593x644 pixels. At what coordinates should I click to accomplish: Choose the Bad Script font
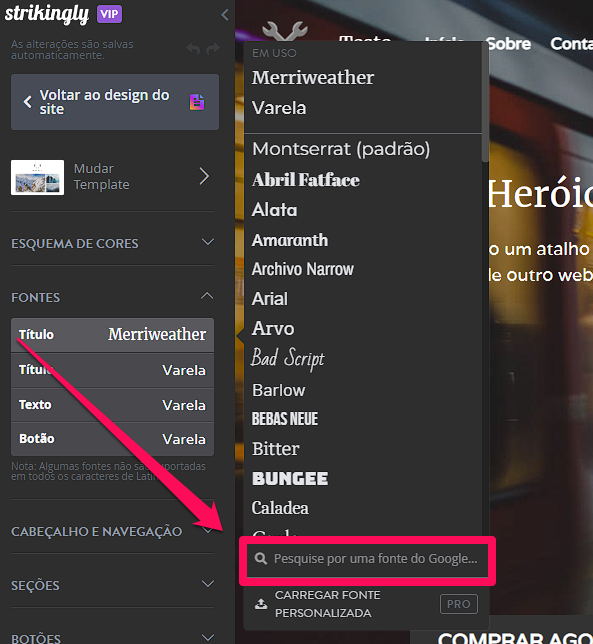[x=287, y=358]
